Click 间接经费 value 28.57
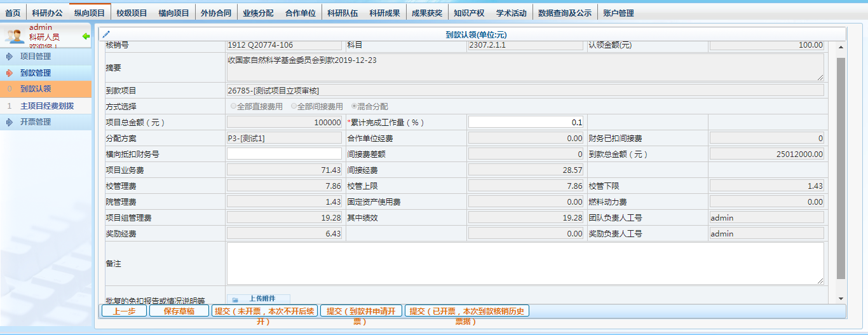 point(526,170)
